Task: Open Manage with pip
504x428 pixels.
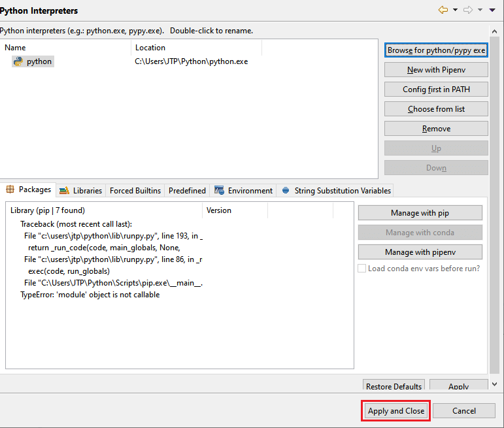Action: [420, 213]
